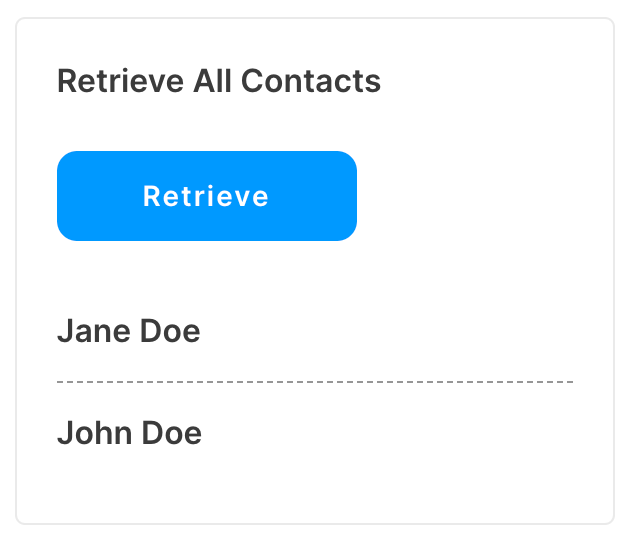Click the dashed divider between contacts

[315, 382]
